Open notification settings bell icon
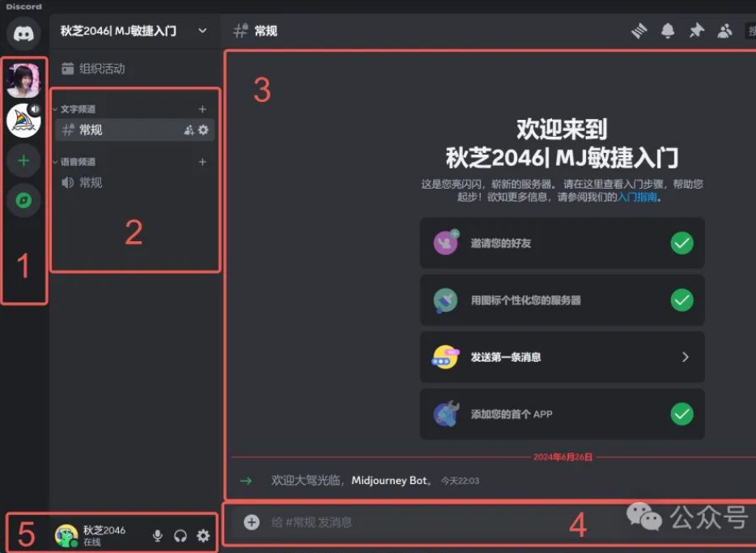This screenshot has height=553, width=756. (668, 32)
